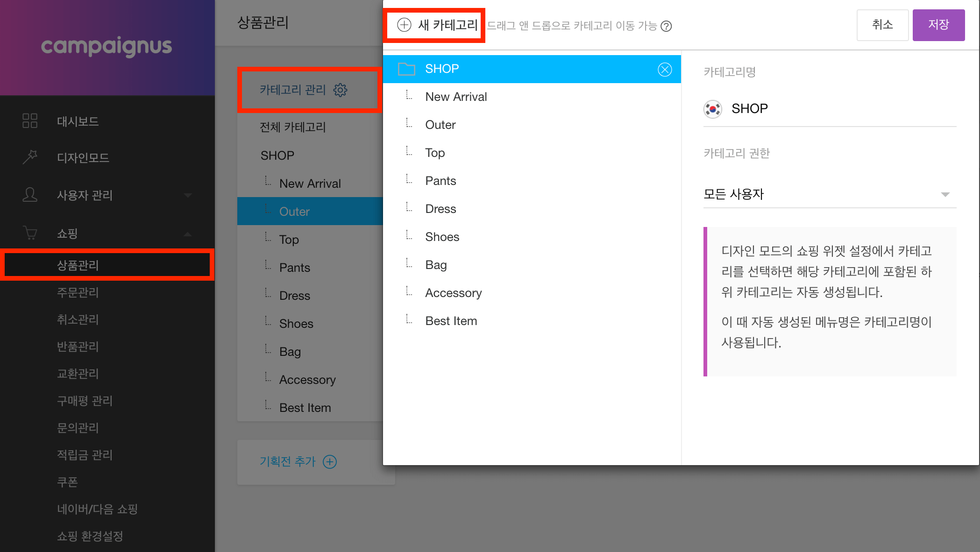Image resolution: width=980 pixels, height=552 pixels.
Task: Open 문의관리 submenu item
Action: 78,428
